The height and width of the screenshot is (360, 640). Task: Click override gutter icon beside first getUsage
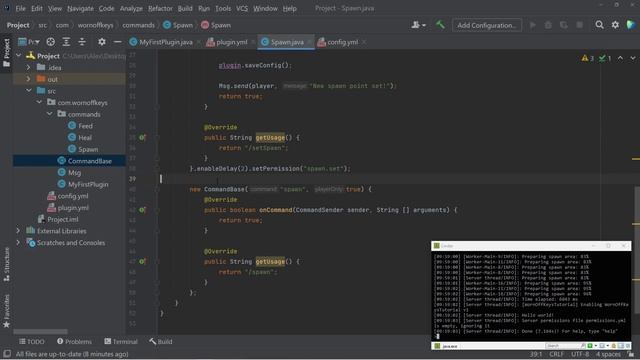tap(142, 138)
